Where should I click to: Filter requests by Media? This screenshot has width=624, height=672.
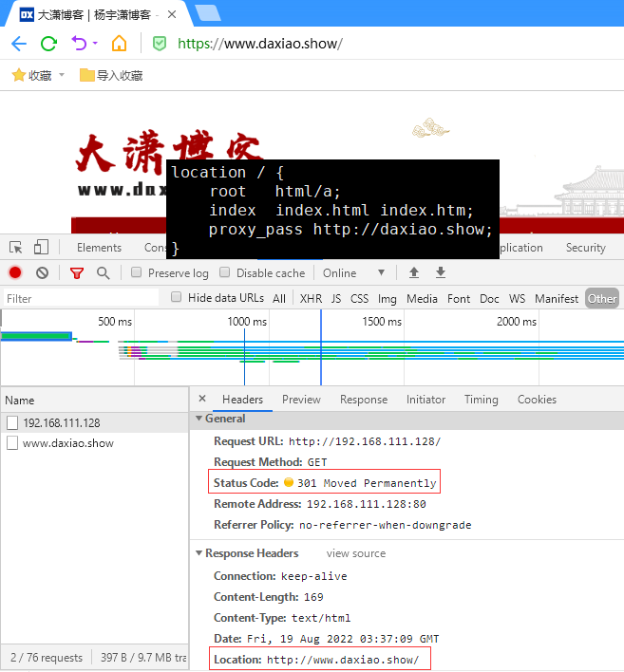point(422,299)
